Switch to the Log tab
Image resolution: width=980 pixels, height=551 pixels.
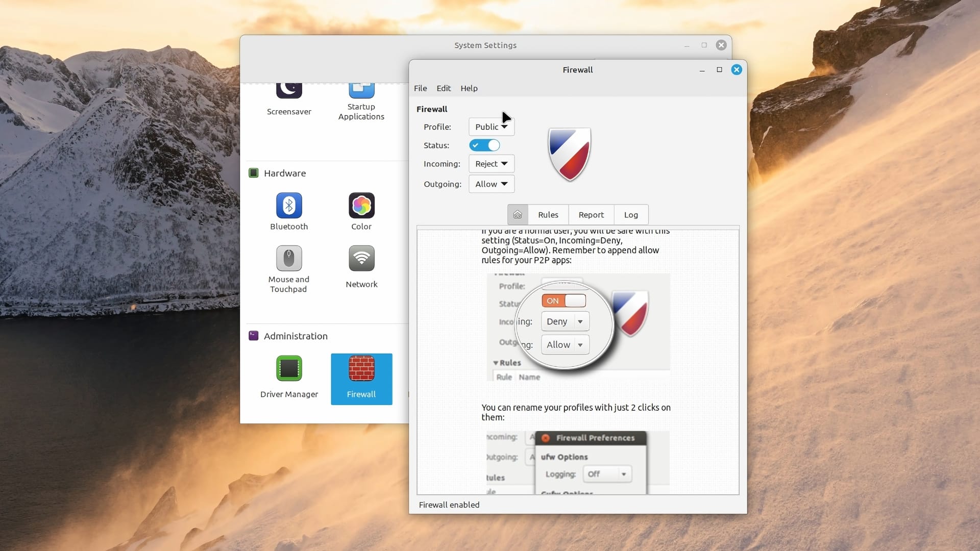pyautogui.click(x=631, y=215)
